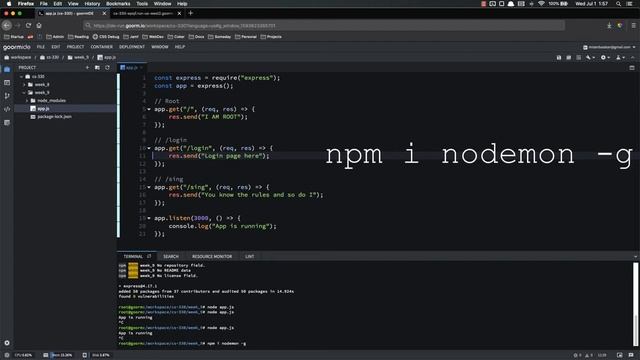This screenshot has height=360, width=640.
Task: Open the macOS Bookmarks menu
Action: tap(118, 4)
